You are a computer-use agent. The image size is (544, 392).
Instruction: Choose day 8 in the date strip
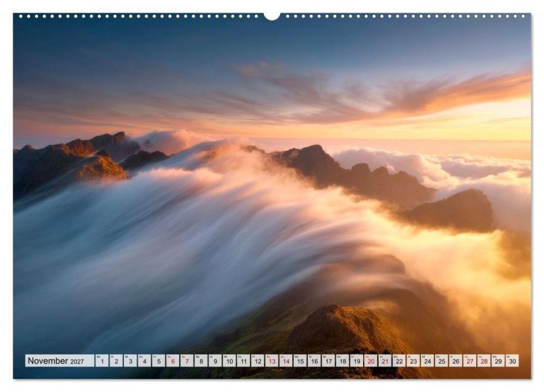(202, 361)
